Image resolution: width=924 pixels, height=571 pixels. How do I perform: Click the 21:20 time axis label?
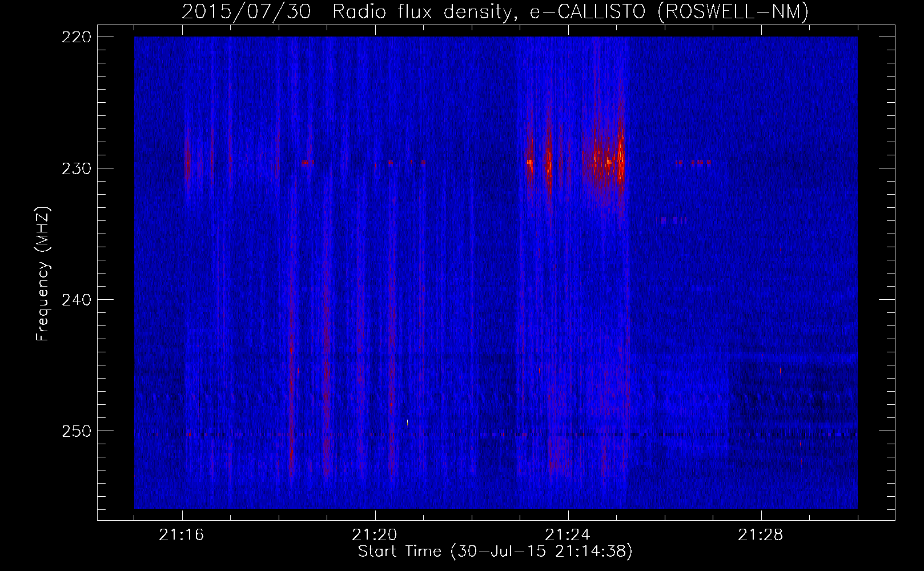click(x=375, y=535)
